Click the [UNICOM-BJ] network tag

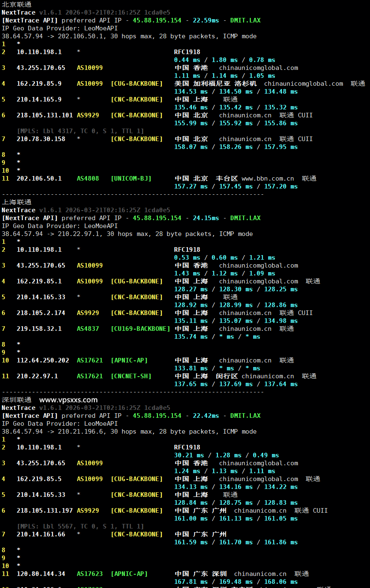(x=131, y=179)
